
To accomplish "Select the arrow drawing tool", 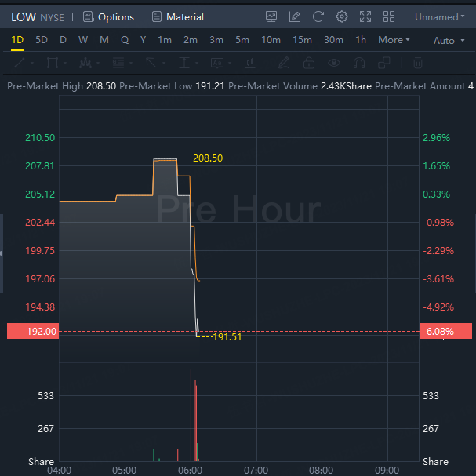I will tap(151, 64).
